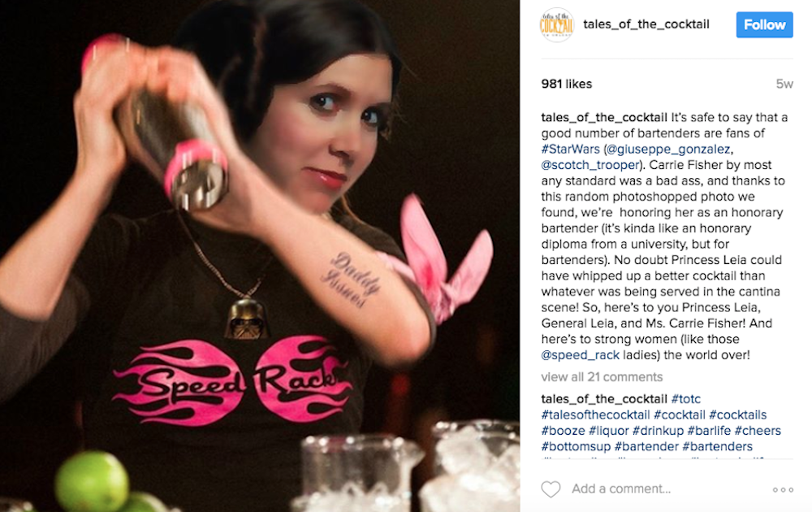Open the #talesofthecocktail hashtag

click(595, 414)
